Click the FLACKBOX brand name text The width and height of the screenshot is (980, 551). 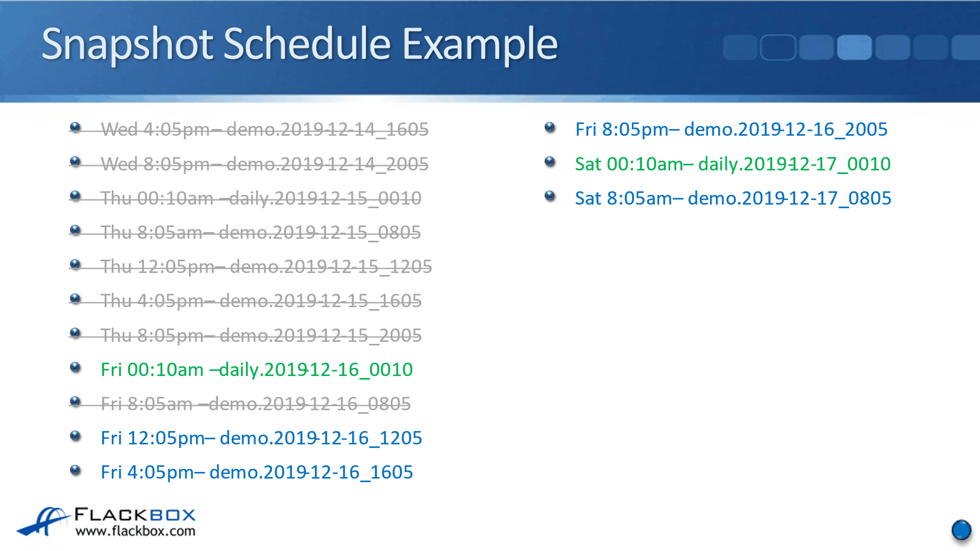(135, 515)
